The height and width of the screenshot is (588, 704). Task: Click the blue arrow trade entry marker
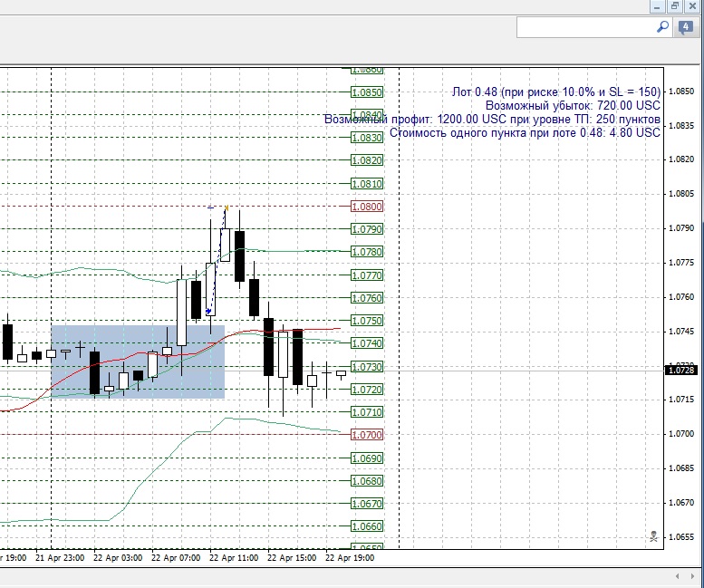click(x=208, y=311)
